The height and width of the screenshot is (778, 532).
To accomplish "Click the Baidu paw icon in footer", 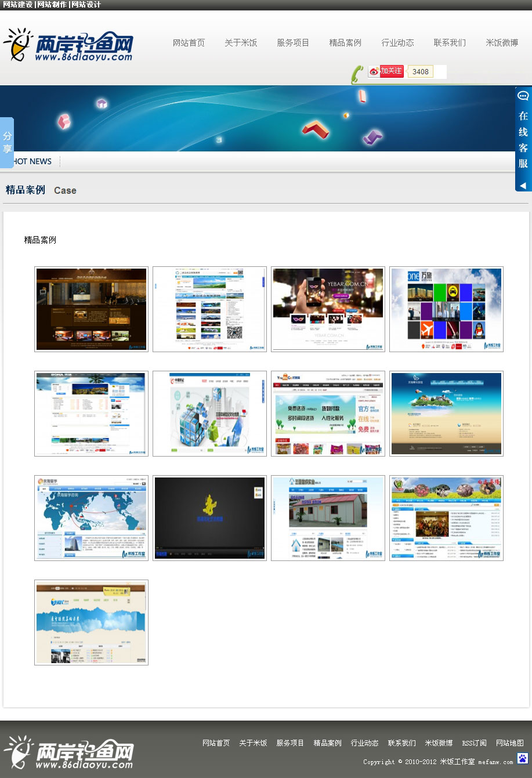I will coord(523,758).
